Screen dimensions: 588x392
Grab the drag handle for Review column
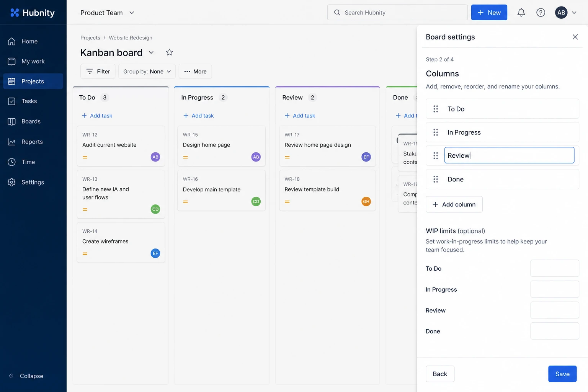(436, 156)
